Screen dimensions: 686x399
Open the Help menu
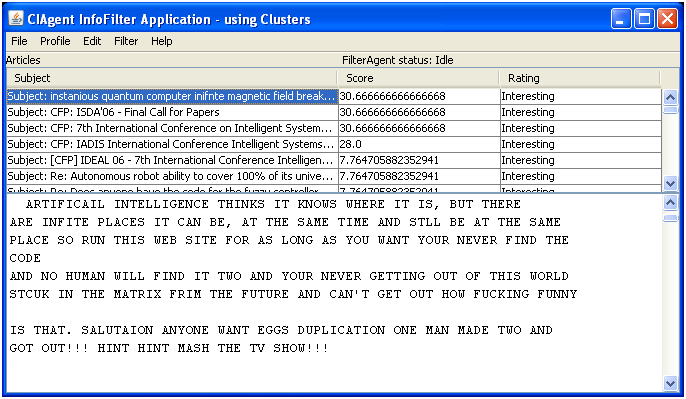(x=161, y=41)
